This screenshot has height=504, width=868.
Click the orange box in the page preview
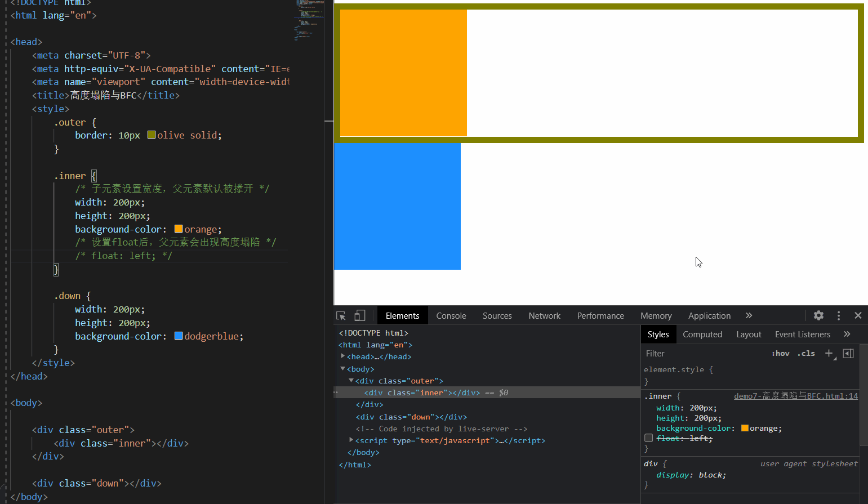(403, 73)
